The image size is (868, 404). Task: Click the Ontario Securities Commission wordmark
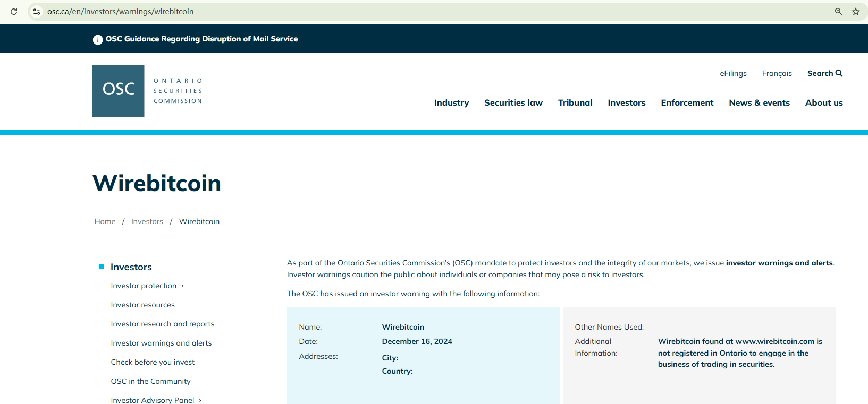[178, 91]
